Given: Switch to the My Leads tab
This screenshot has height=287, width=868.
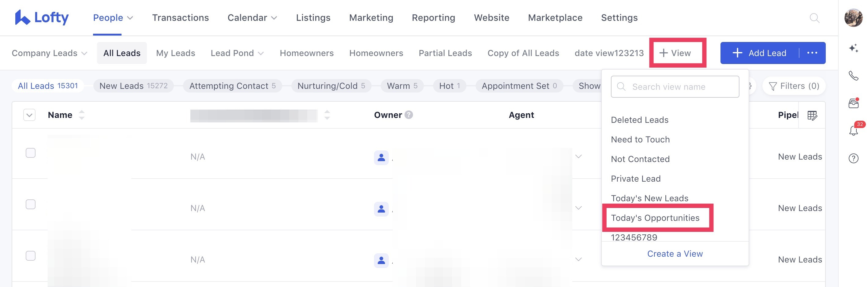Looking at the screenshot, I should pos(176,53).
